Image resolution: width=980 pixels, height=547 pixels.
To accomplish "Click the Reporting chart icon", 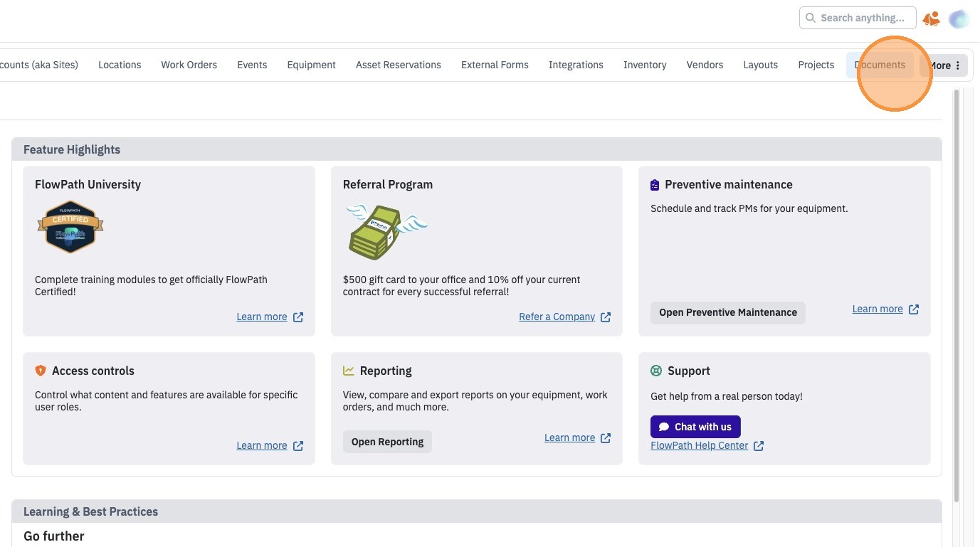I will 349,371.
